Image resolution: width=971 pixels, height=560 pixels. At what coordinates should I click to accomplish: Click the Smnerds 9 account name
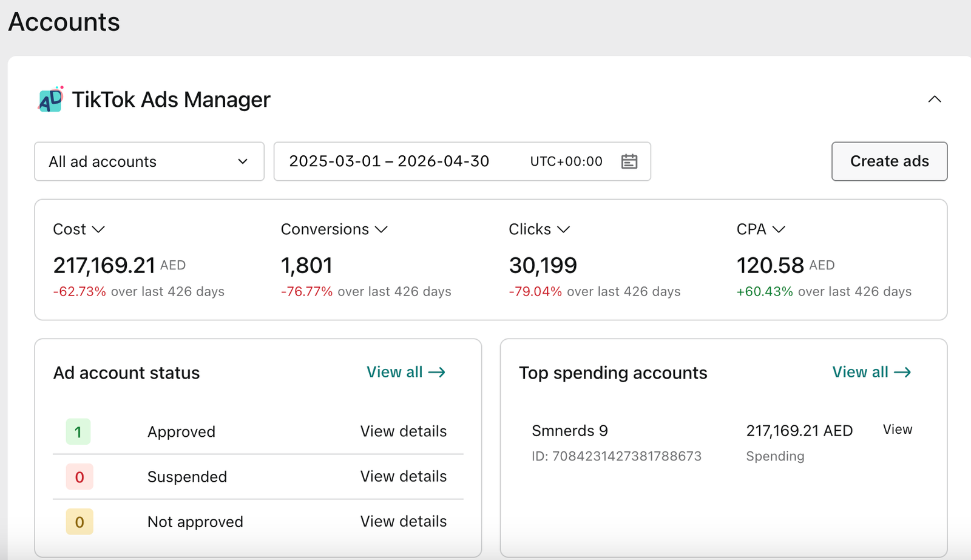pos(570,431)
